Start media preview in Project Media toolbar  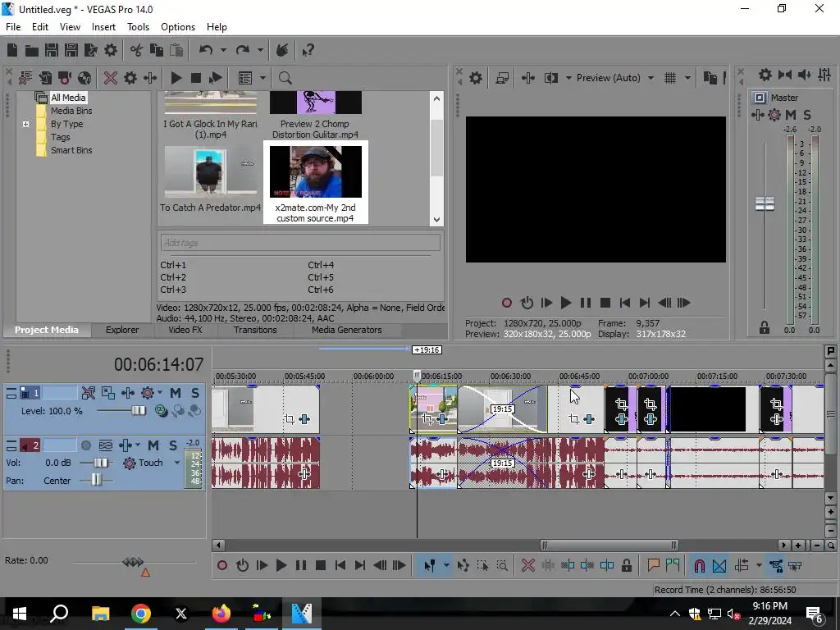click(x=176, y=78)
